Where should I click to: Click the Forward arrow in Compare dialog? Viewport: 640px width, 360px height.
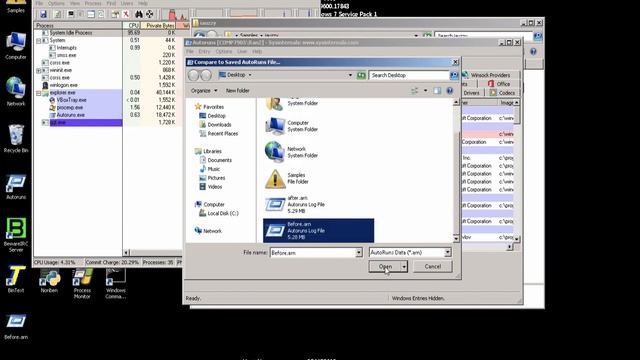coord(206,75)
